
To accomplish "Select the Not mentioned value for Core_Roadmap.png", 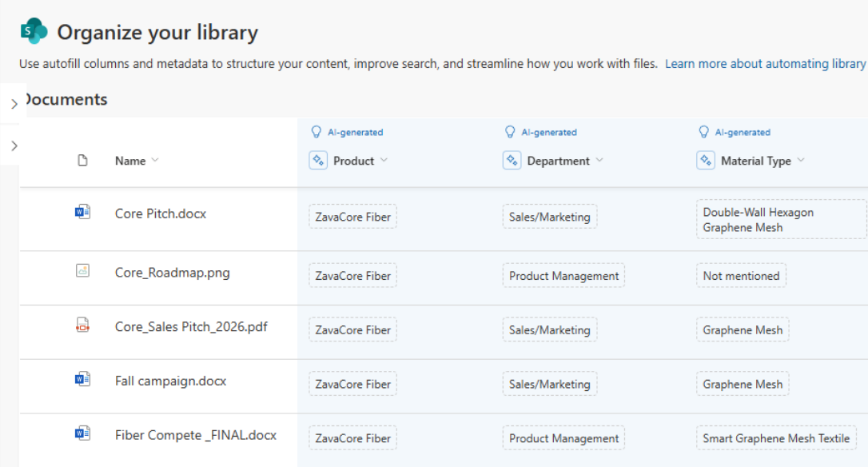I will tap(741, 275).
